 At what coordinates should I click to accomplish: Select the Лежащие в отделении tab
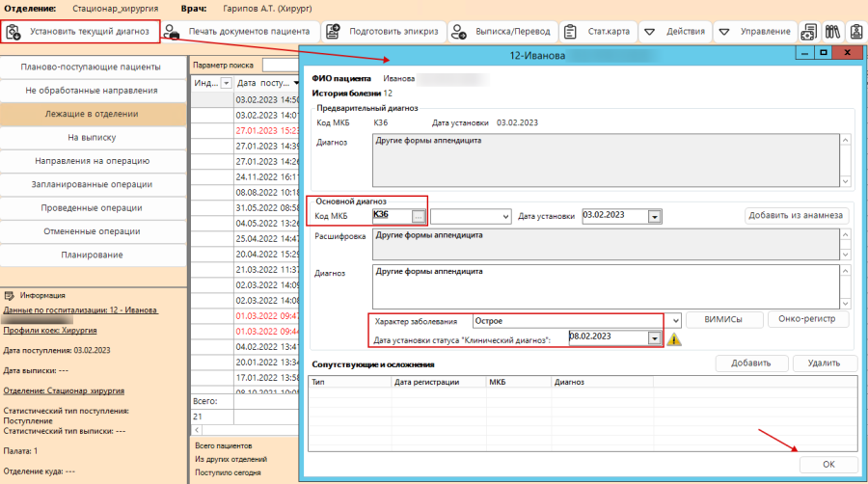91,114
